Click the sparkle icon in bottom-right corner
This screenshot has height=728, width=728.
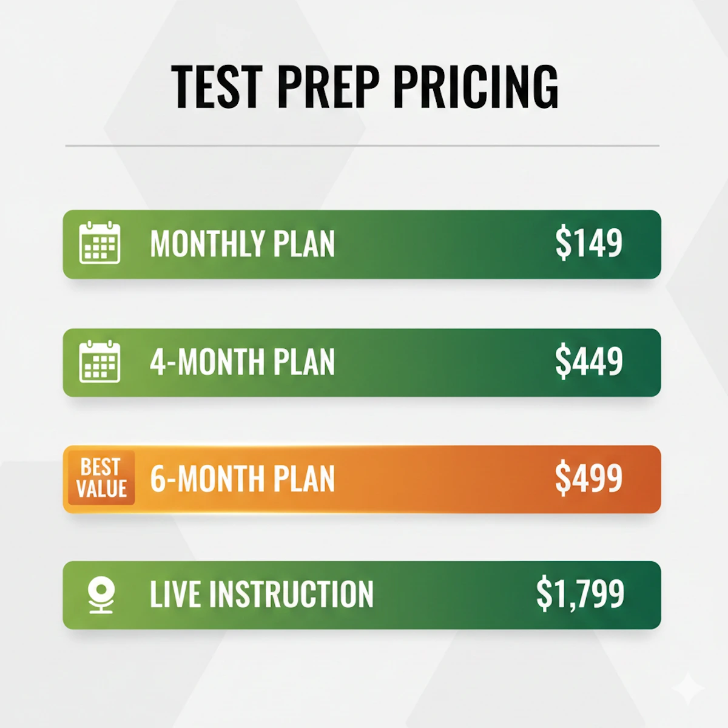pos(690,688)
